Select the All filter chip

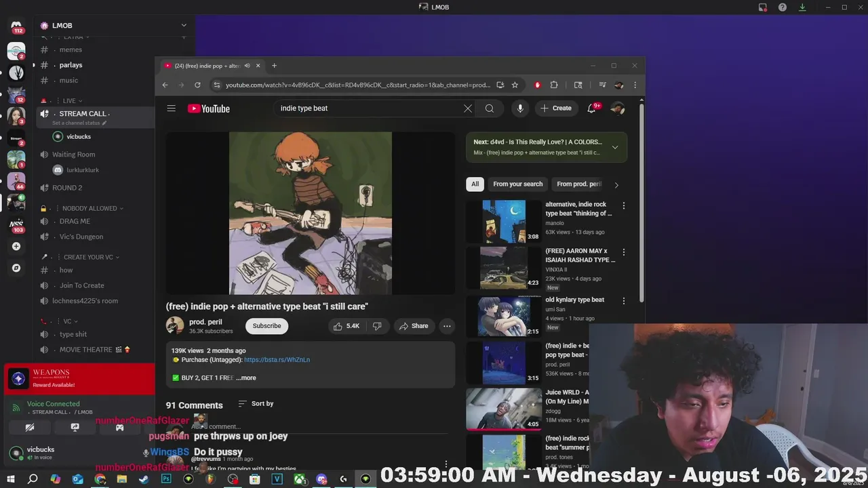pos(475,184)
